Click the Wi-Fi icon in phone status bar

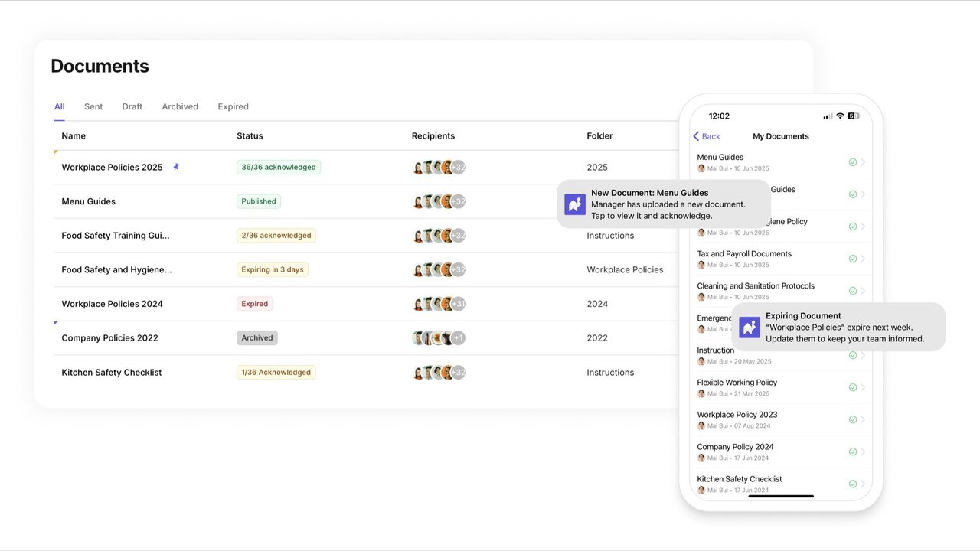tap(840, 116)
